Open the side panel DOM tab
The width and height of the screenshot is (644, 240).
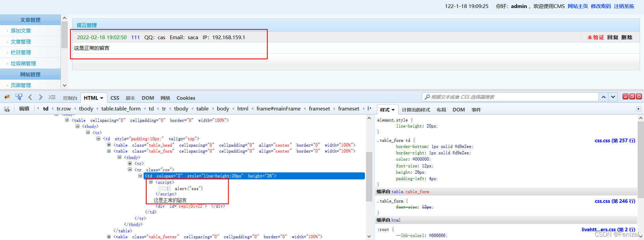point(459,110)
